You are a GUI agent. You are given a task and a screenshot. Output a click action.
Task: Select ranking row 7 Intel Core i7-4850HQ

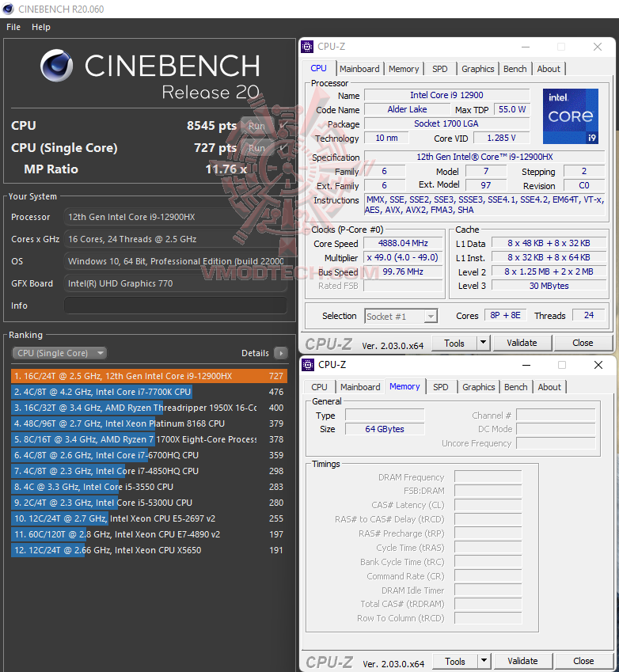click(x=149, y=471)
